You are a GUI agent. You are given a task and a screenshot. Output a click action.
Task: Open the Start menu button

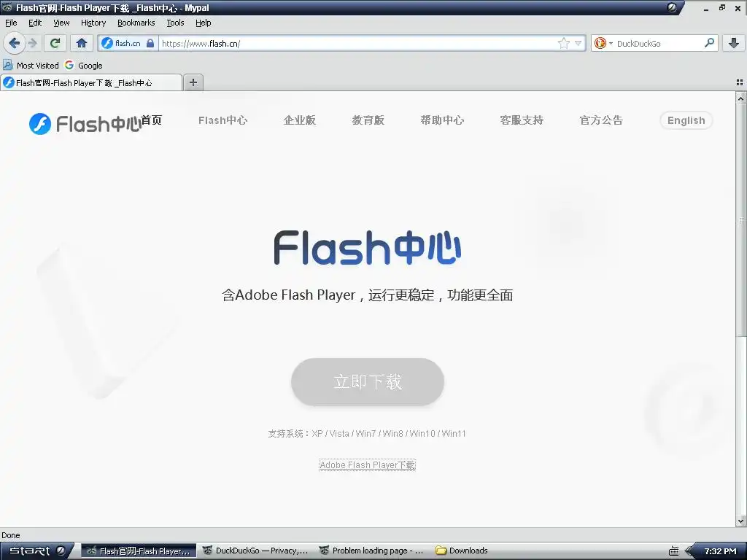coord(37,551)
